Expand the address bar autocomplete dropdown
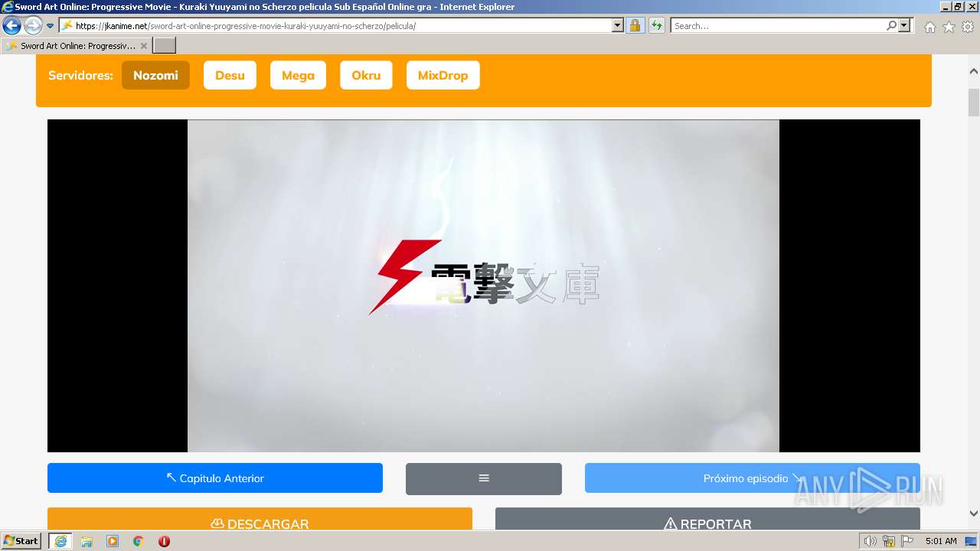 tap(618, 26)
